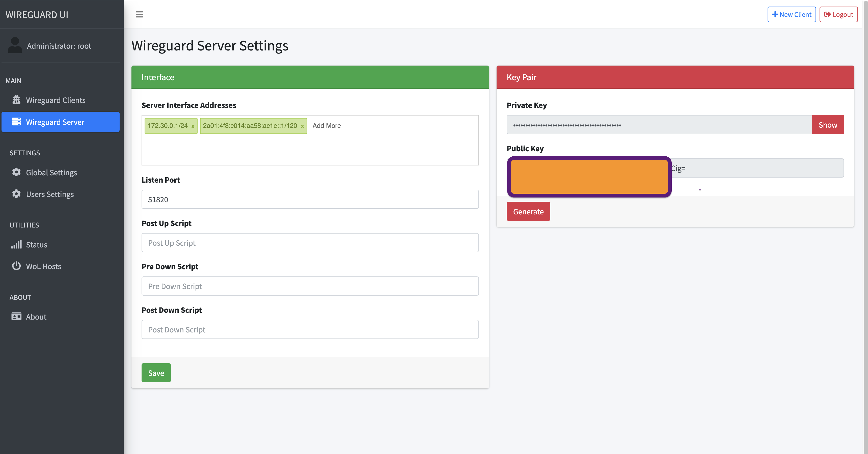Click the Global Settings gear icon

point(16,172)
